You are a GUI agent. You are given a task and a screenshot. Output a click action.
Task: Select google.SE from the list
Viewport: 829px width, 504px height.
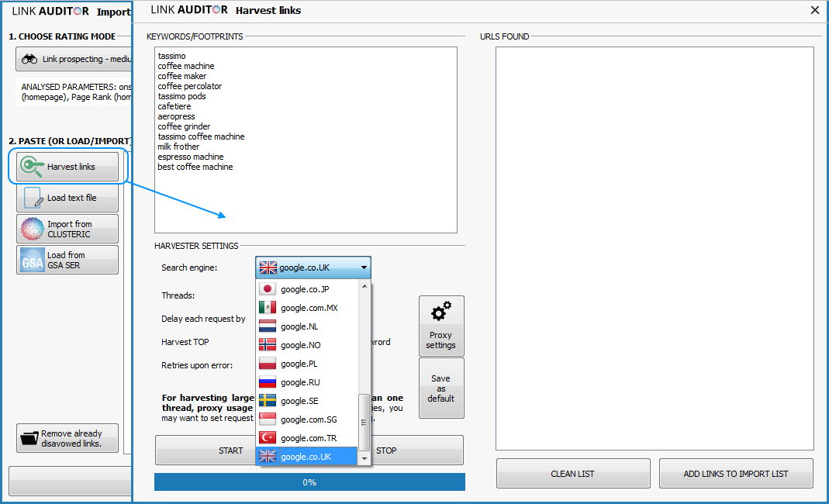point(307,400)
